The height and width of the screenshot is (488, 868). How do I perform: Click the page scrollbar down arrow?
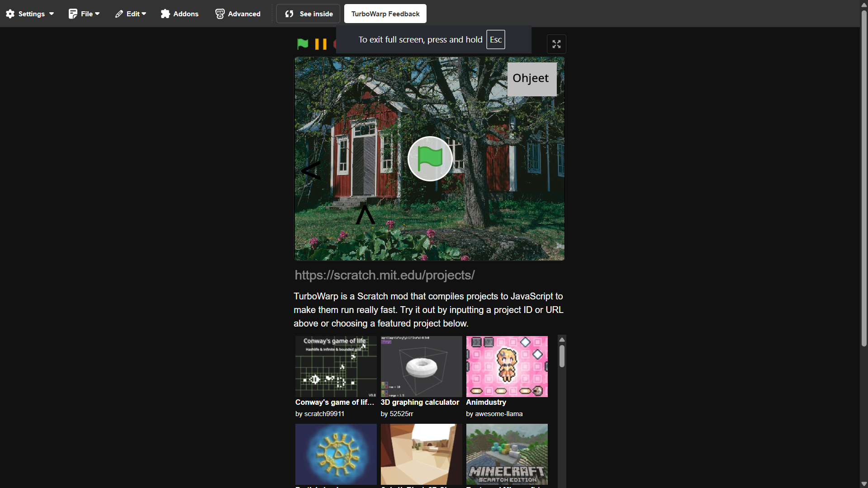click(x=864, y=484)
